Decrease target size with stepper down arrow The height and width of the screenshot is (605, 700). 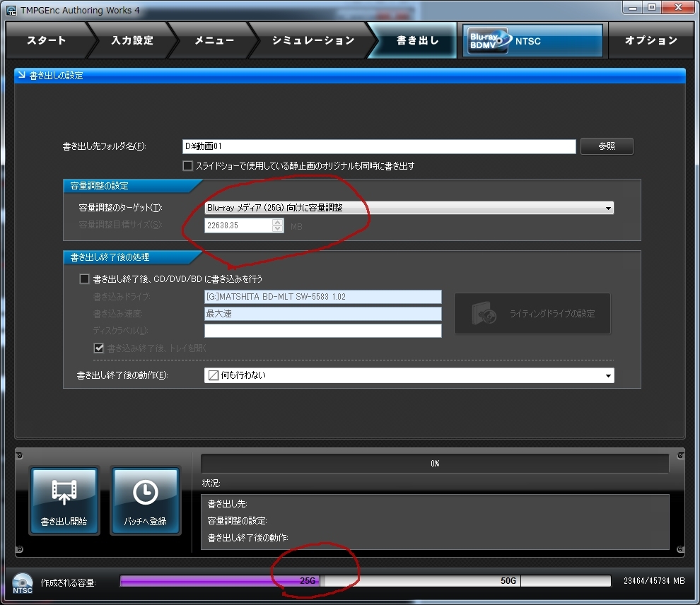[x=278, y=229]
